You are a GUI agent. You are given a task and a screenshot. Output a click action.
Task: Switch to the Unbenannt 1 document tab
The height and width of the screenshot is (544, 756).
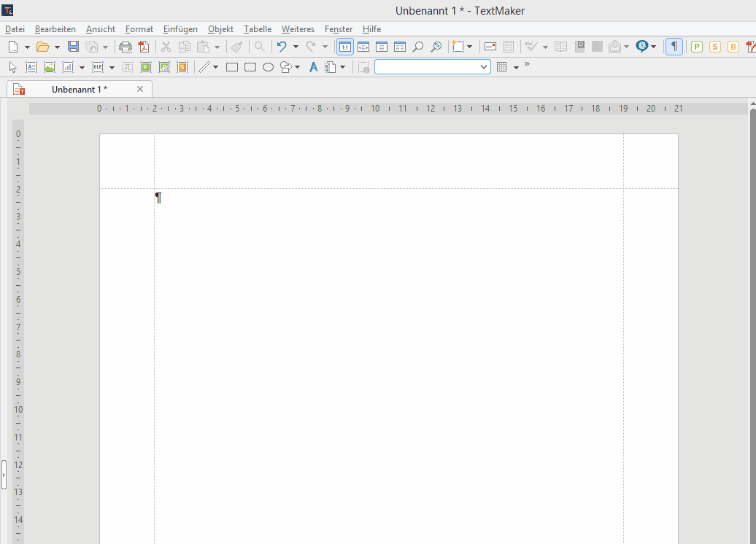[x=80, y=89]
